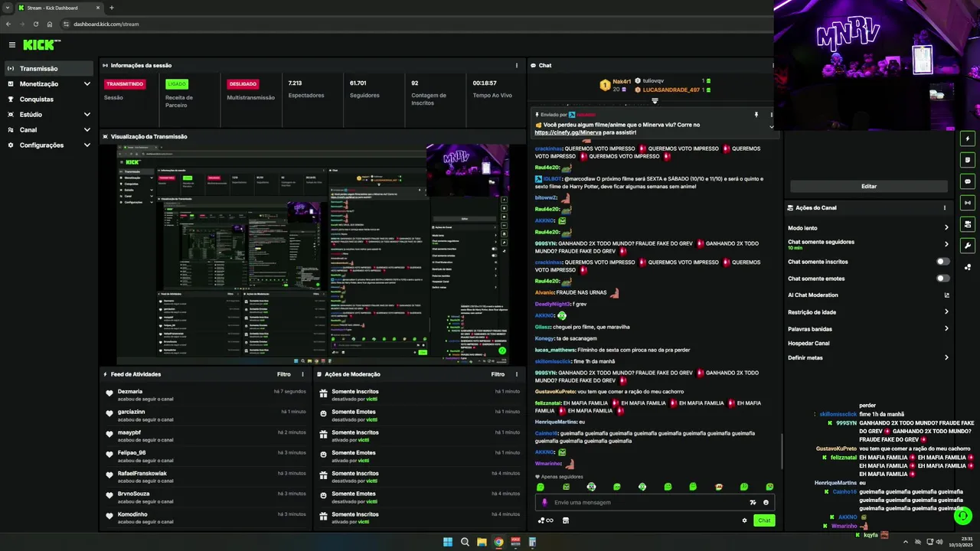Click the purple microphone icon in the message box
The image size is (980, 551).
coord(545,503)
